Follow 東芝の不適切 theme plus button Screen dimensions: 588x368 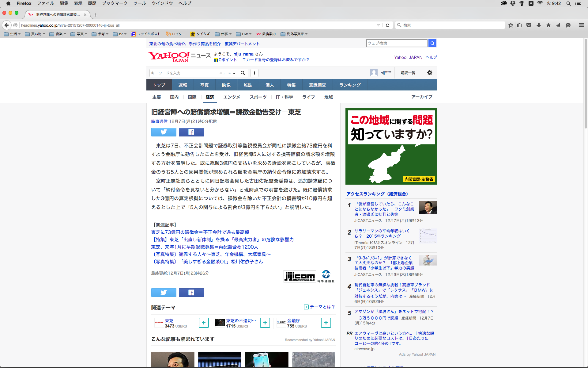[x=265, y=323]
